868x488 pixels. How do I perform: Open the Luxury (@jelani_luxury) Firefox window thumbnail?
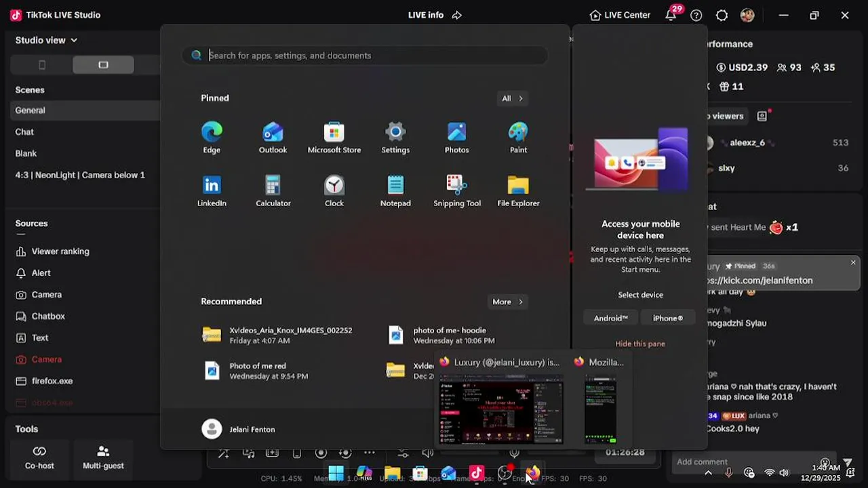coord(501,401)
